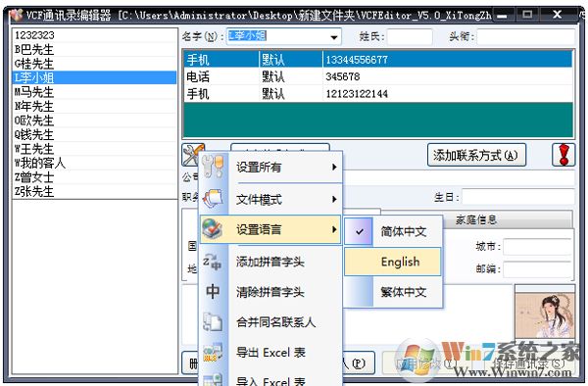Select telephone row 345678
This screenshot has height=386, width=588.
point(378,76)
